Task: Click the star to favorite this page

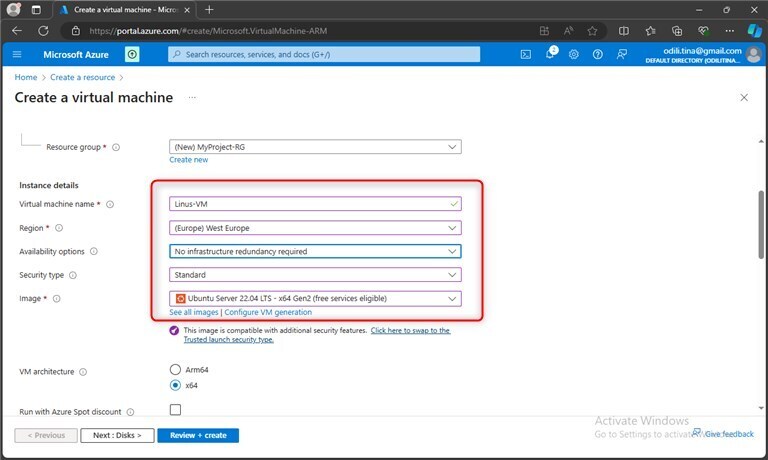Action: 592,31
